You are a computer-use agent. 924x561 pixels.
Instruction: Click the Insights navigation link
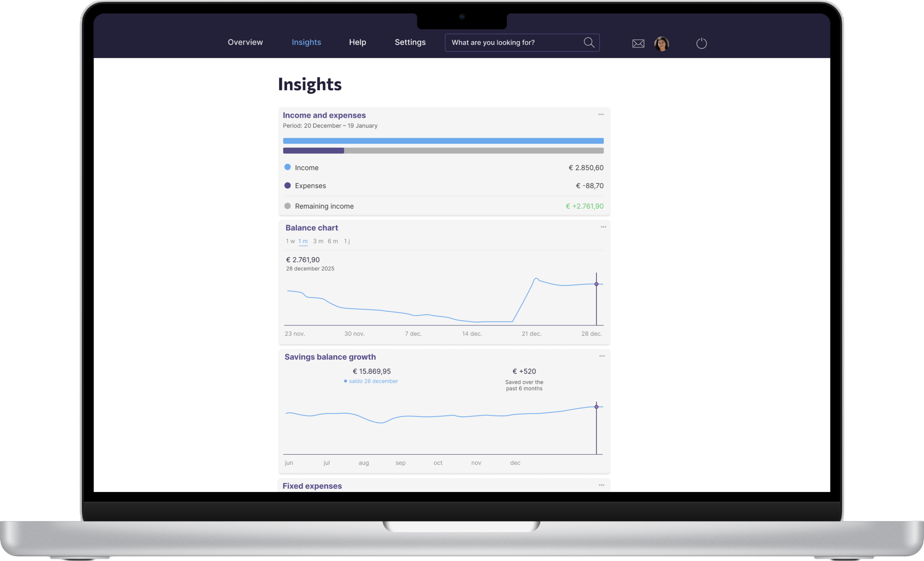coord(306,42)
